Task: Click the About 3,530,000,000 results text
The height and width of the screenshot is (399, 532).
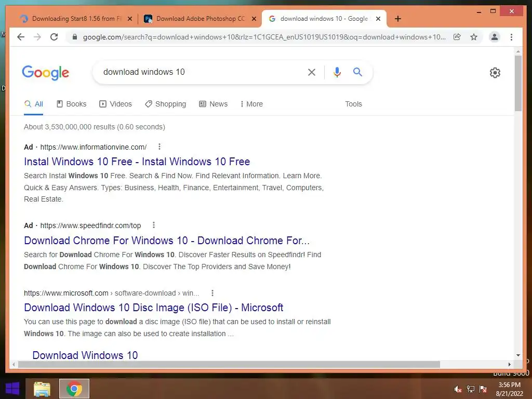Action: pyautogui.click(x=95, y=127)
